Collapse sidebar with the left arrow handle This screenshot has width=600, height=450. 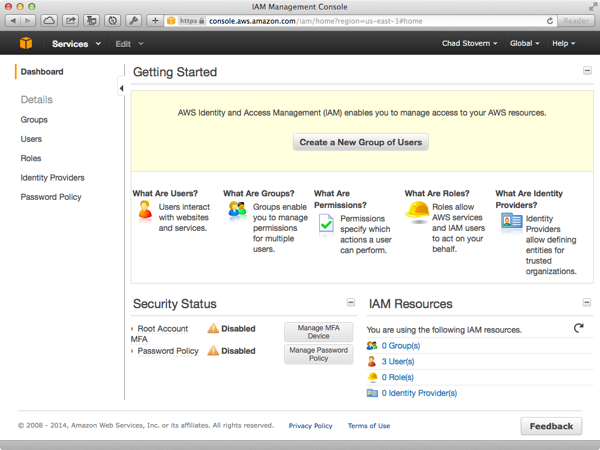tap(121, 89)
